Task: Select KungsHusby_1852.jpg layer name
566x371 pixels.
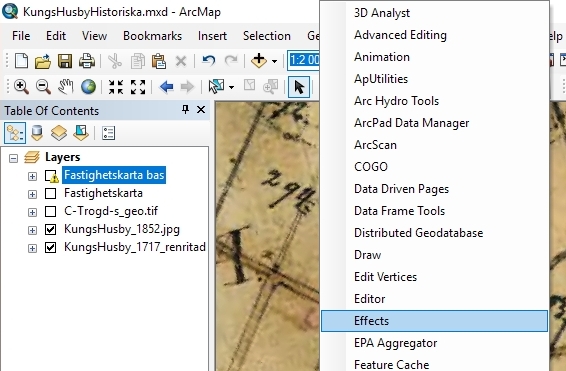Action: [x=122, y=230]
